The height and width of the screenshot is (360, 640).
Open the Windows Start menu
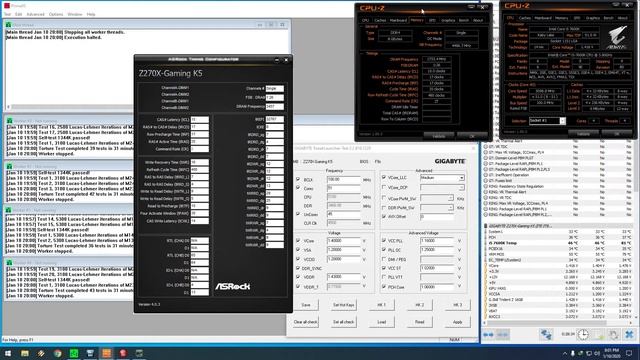click(x=8, y=353)
